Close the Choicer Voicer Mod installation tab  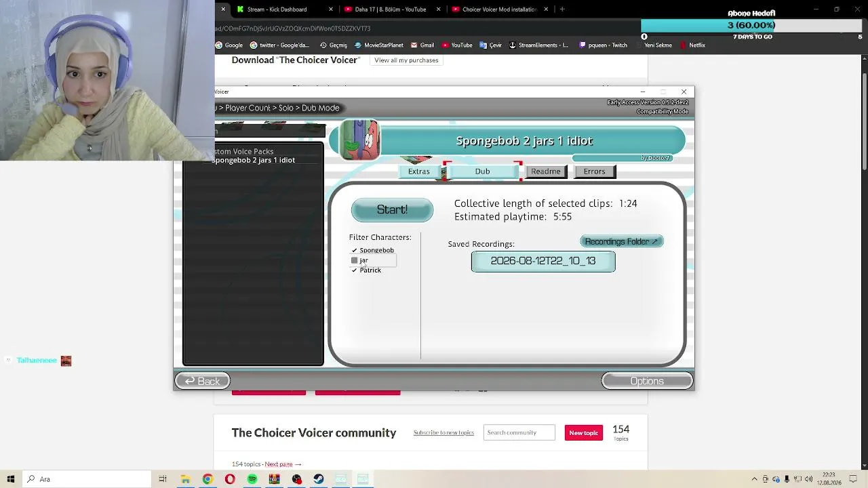click(546, 9)
